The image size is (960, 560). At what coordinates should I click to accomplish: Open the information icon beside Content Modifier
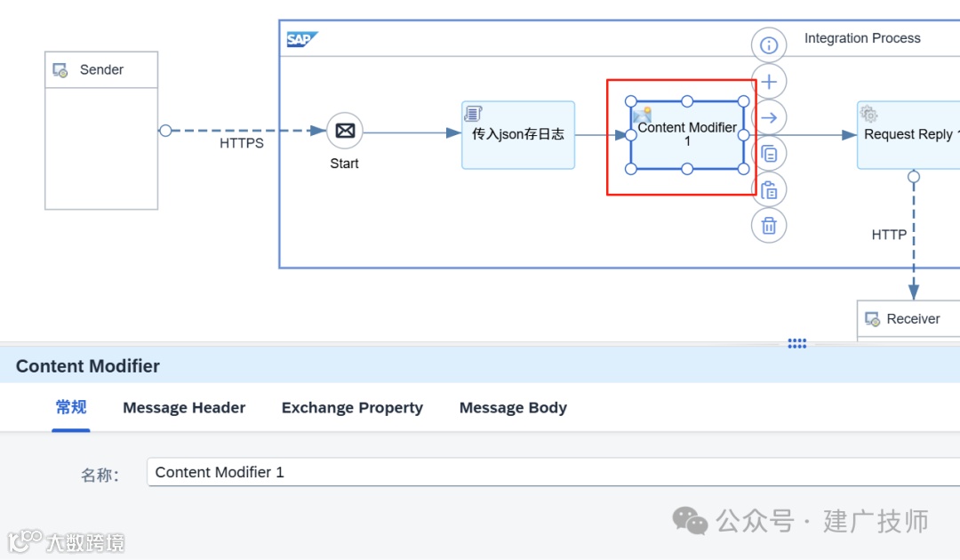768,44
